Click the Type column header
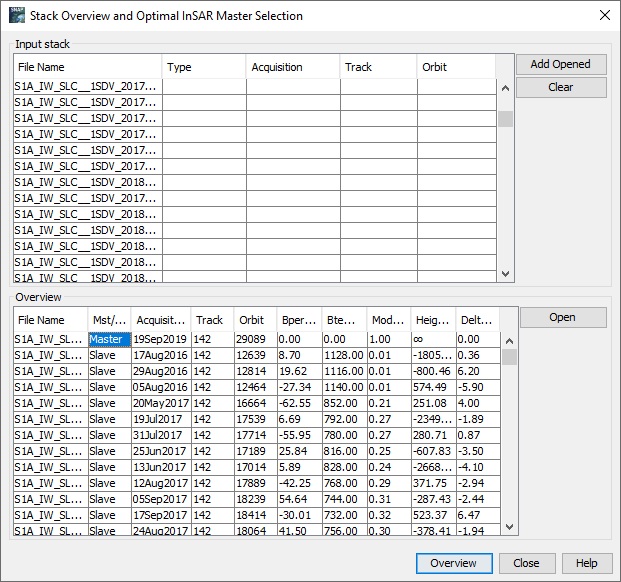 tap(204, 67)
